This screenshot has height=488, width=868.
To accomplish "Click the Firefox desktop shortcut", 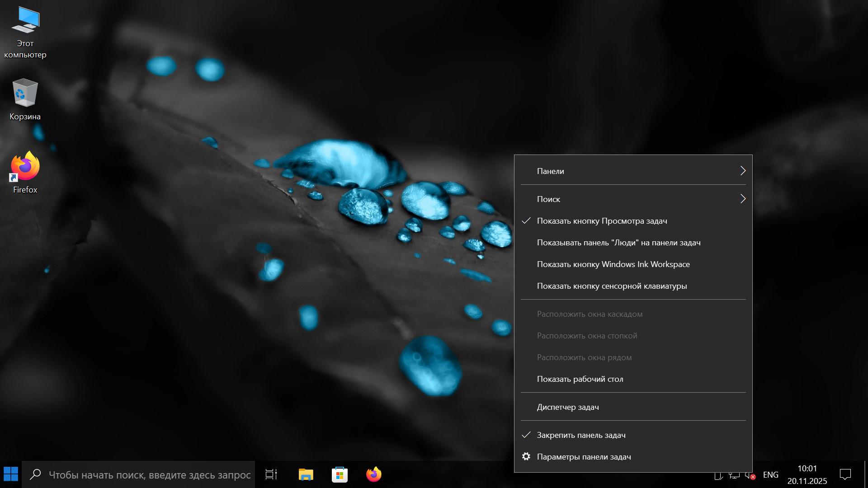I will pos(25,172).
